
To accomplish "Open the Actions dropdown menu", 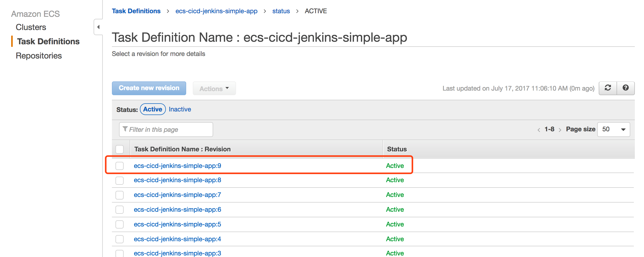I will pyautogui.click(x=214, y=88).
